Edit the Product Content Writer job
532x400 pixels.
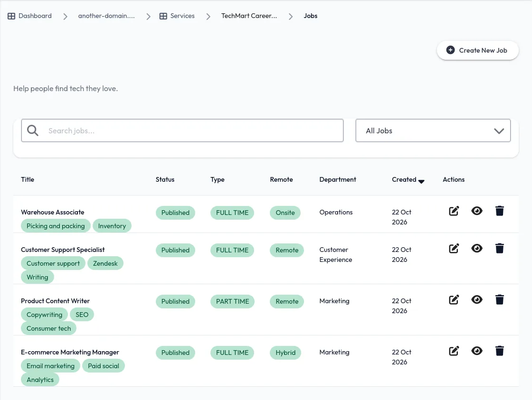454,300
